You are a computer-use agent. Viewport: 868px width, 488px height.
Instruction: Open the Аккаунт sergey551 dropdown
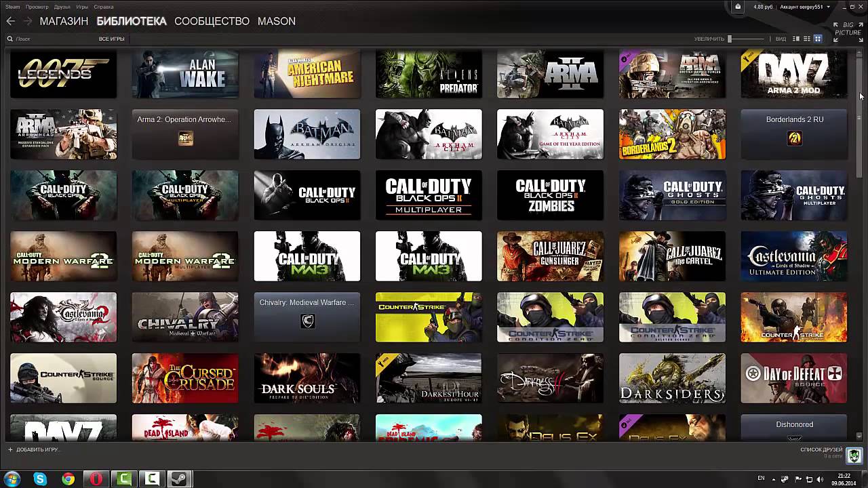805,7
